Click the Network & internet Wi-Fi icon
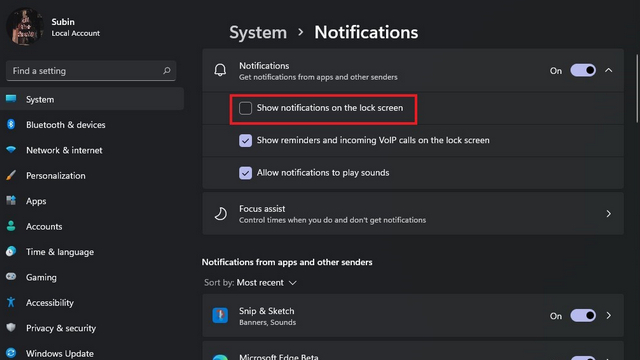This screenshot has height=360, width=640. click(x=11, y=150)
